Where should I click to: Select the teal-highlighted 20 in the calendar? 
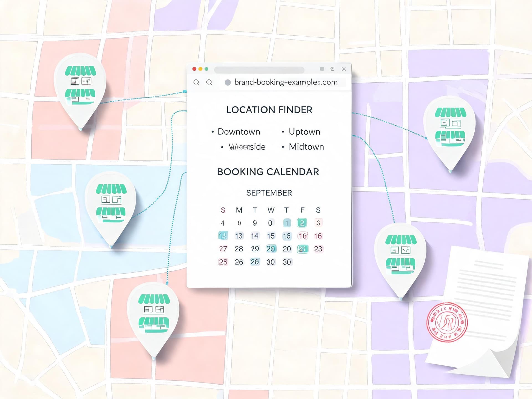(x=271, y=249)
